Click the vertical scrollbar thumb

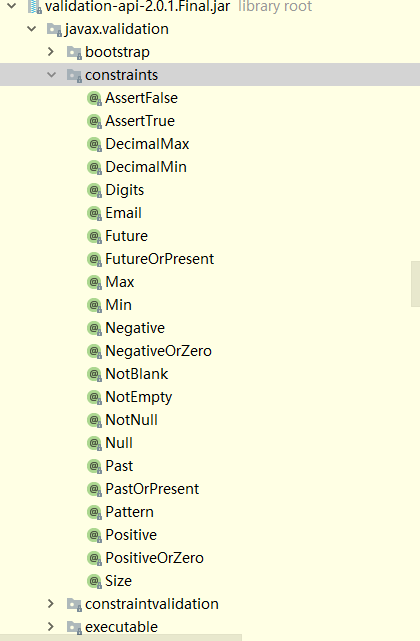(x=415, y=284)
